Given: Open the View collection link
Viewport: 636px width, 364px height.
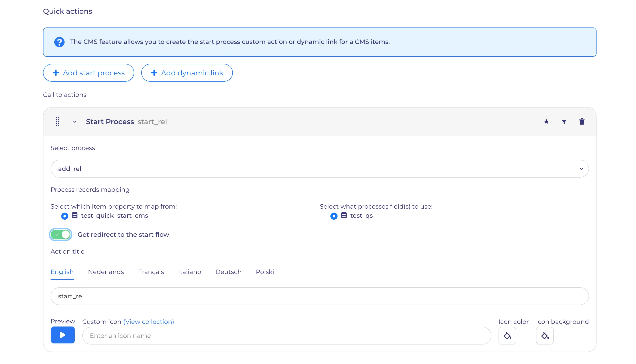Looking at the screenshot, I should coord(149,322).
